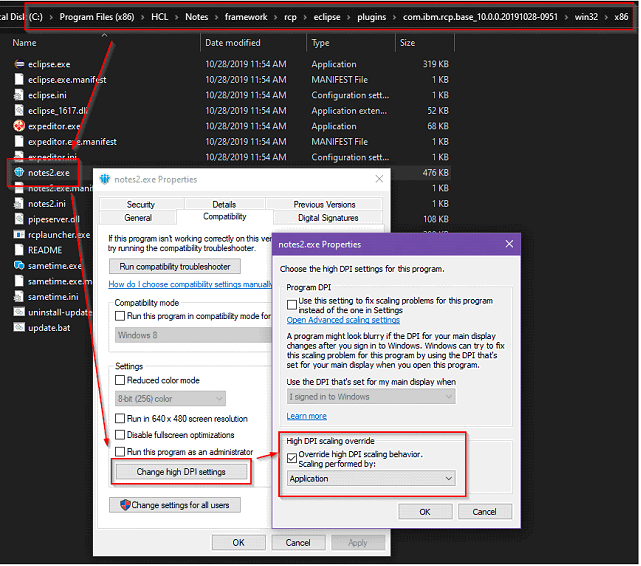Click the notes2.ini file icon
Viewport: 641px width, 566px height.
[x=18, y=204]
